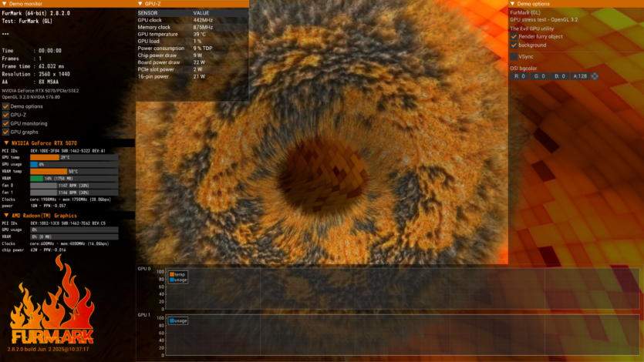Click the AMD GPU usage 0% bar
The width and height of the screenshot is (644, 362).
coord(74,230)
